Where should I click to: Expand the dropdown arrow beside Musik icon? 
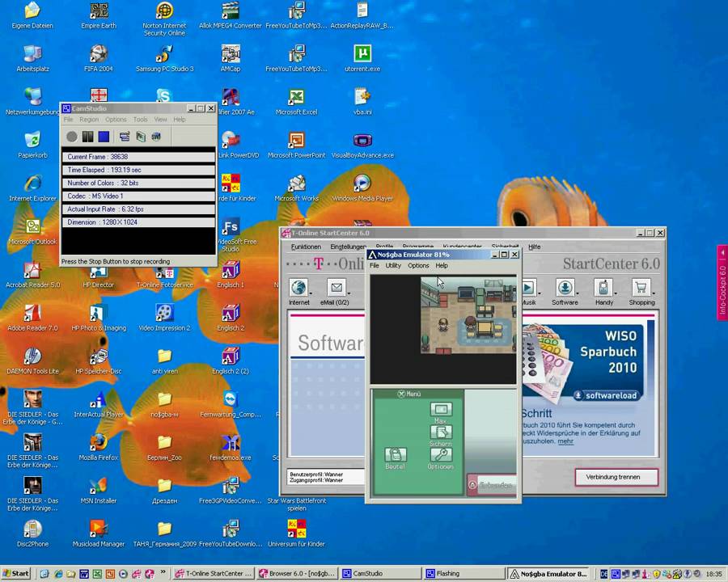click(x=539, y=293)
